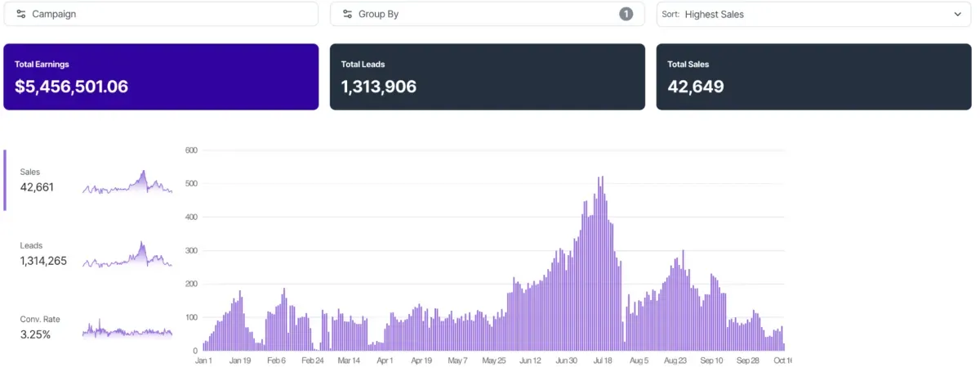Select the Sales metric tab
This screenshot has height=381, width=980.
pyautogui.click(x=37, y=180)
